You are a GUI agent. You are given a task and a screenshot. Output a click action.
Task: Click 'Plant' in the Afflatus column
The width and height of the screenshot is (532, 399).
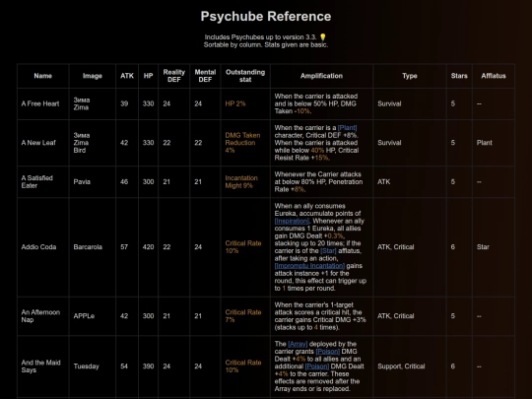[484, 143]
